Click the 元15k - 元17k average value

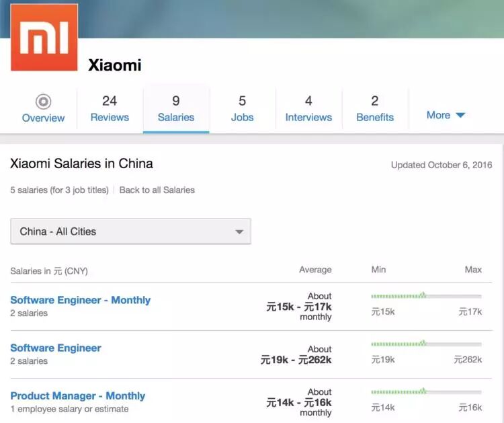coord(299,307)
